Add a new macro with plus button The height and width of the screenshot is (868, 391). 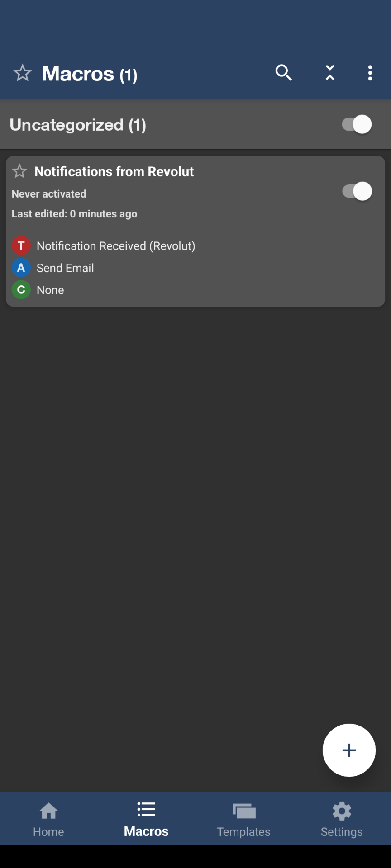[349, 750]
